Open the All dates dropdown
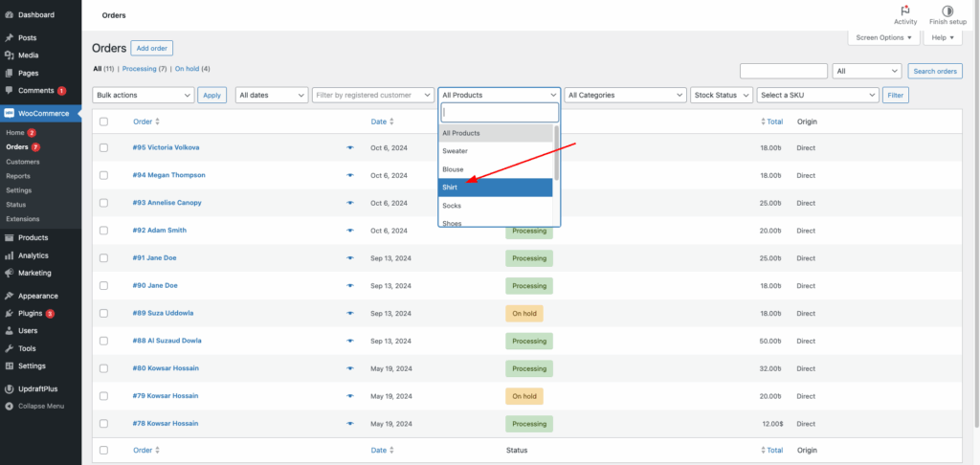Screen dimensions: 980x465 [271, 95]
